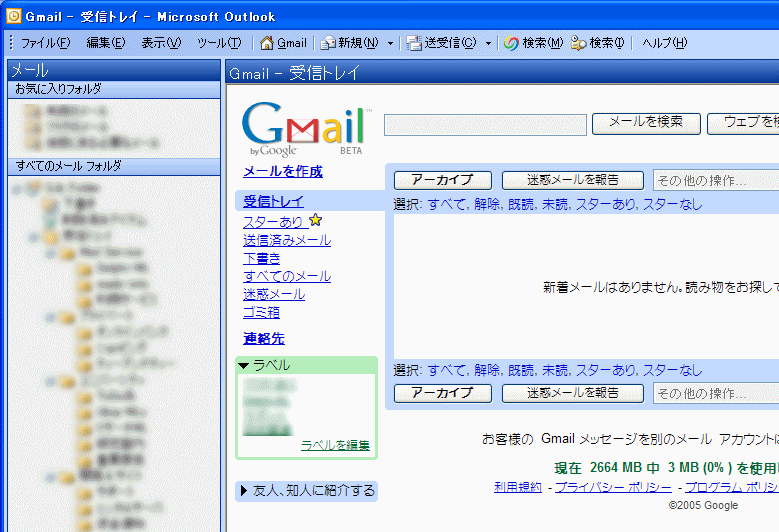The height and width of the screenshot is (532, 779).
Task: Open the 受信トレイ inbox link
Action: click(x=273, y=201)
